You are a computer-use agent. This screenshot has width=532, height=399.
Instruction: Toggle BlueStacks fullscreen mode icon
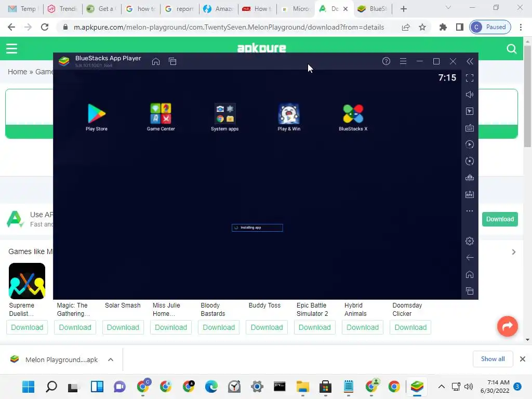[x=470, y=78]
